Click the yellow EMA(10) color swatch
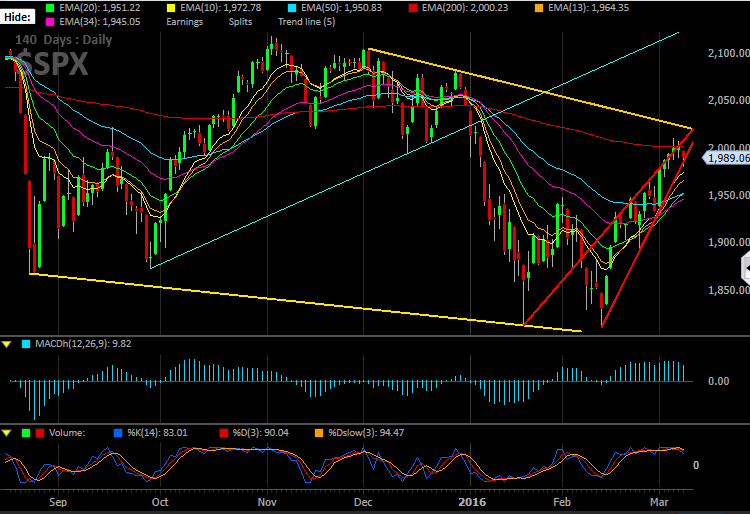750x514 pixels. coord(171,8)
